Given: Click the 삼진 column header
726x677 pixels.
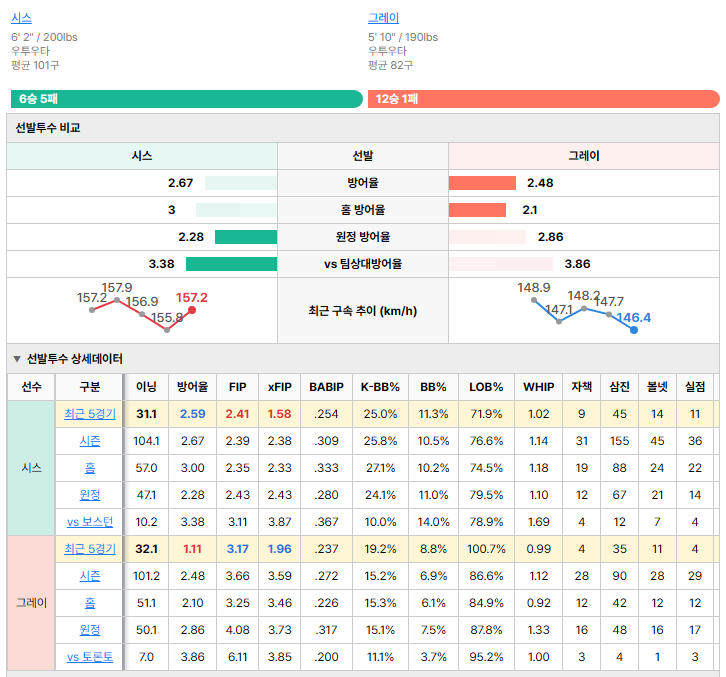Looking at the screenshot, I should point(620,387).
